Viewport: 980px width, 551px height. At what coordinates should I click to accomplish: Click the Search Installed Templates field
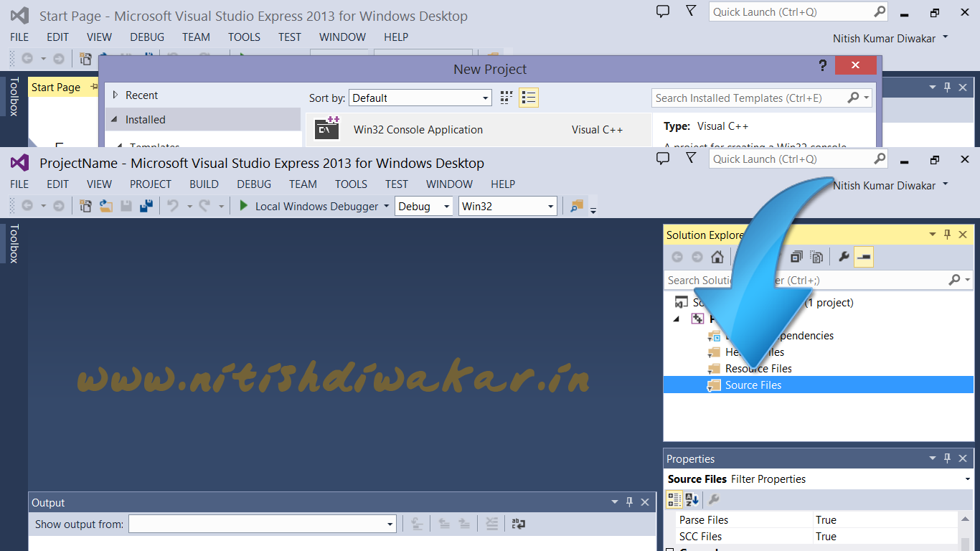763,98
